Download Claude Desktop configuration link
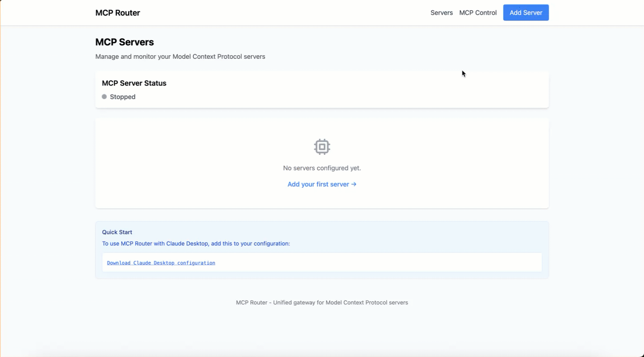The image size is (644, 357). (x=161, y=263)
